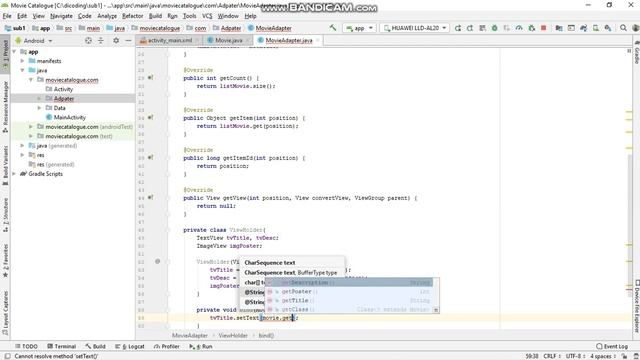The height and width of the screenshot is (360, 640).
Task: Hide the Project panel with the minus icon
Action: coord(128,40)
